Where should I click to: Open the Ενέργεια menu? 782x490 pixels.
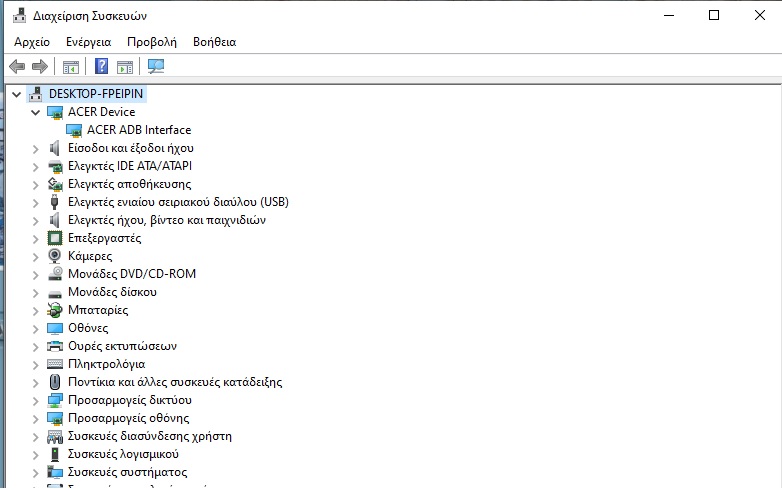(88, 42)
